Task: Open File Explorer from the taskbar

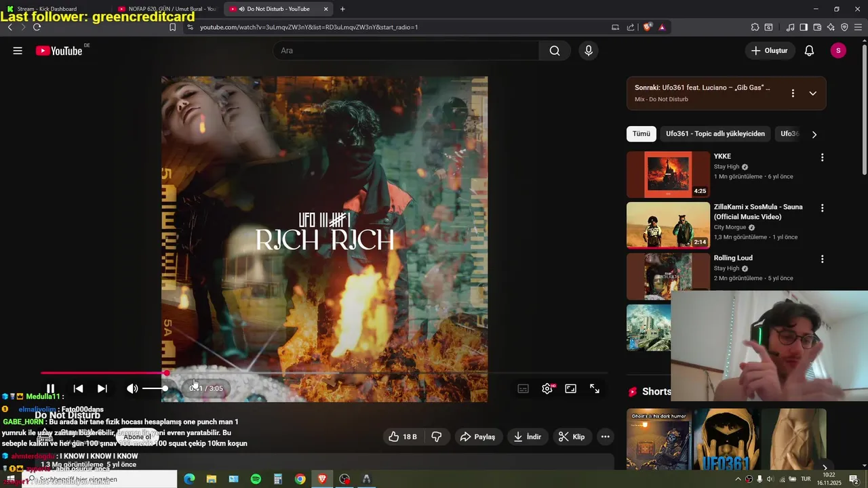Action: pos(211,479)
